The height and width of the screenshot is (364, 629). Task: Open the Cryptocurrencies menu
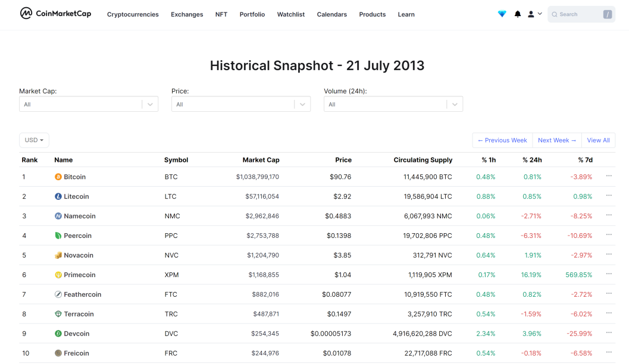133,14
